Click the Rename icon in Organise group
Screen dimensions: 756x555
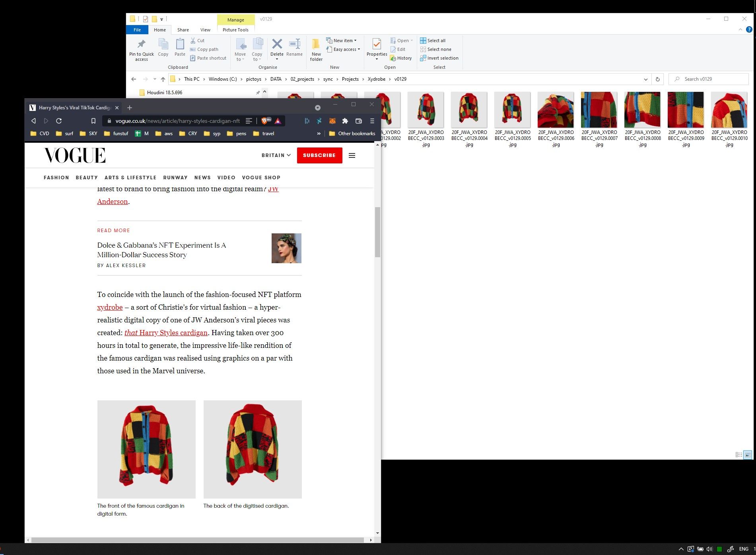pos(294,47)
